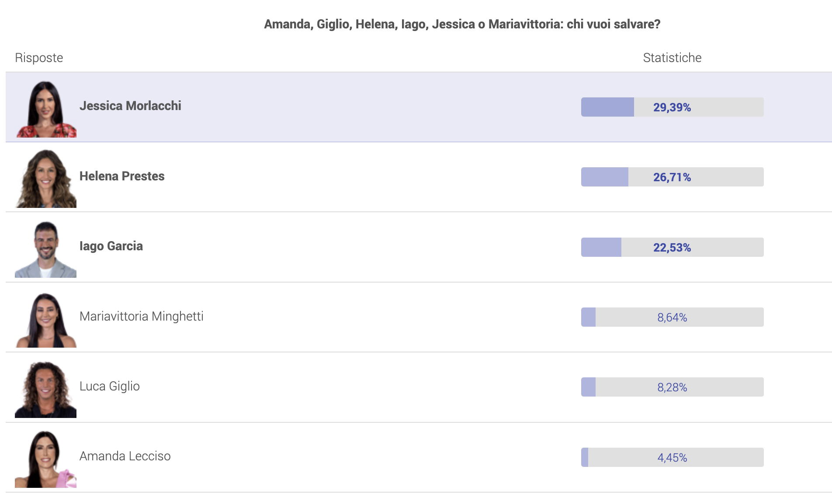The image size is (832, 504).
Task: Click the 8,64% progress bar
Action: tap(672, 317)
